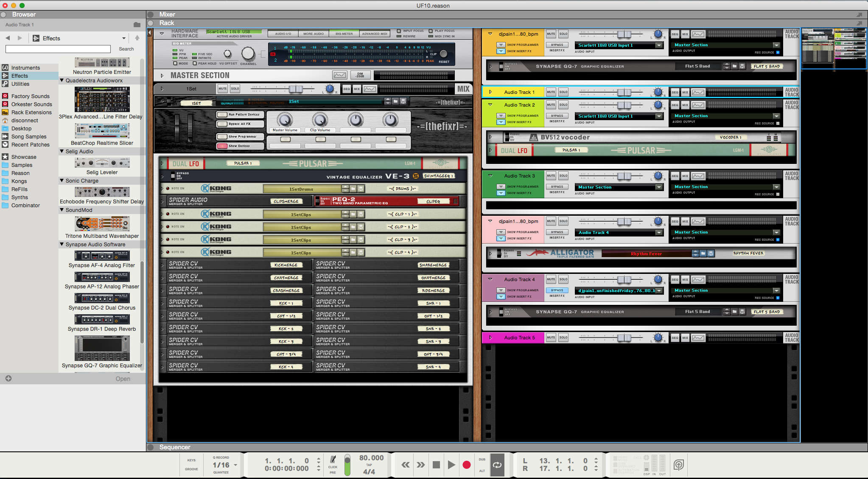
Task: Expand Audio Track 5 device
Action: tap(490, 338)
